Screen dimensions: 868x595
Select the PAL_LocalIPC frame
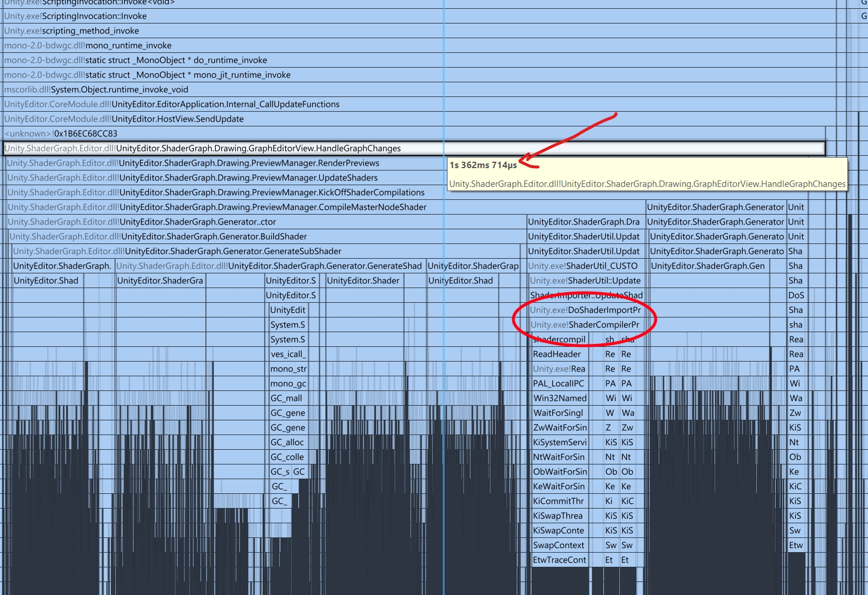pos(559,384)
